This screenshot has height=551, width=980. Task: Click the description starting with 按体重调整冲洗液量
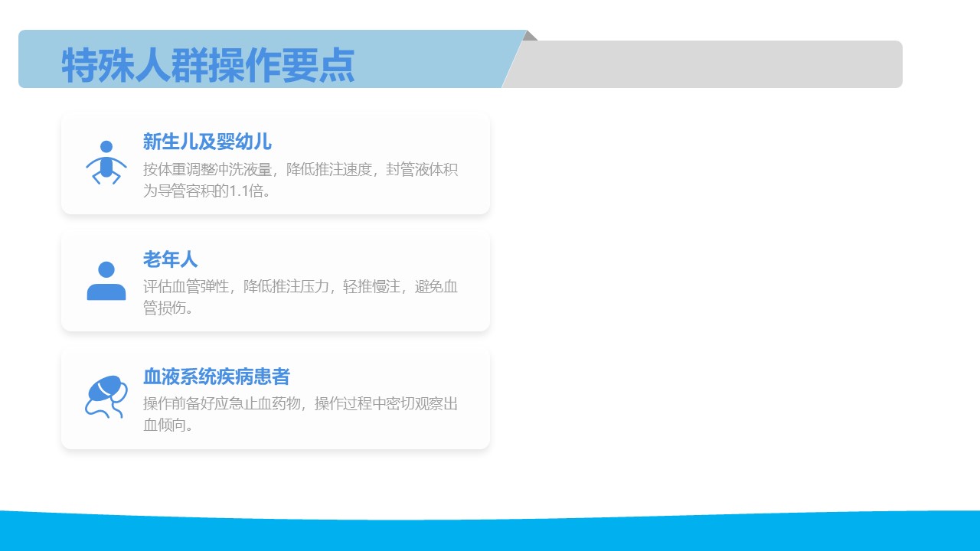click(300, 169)
